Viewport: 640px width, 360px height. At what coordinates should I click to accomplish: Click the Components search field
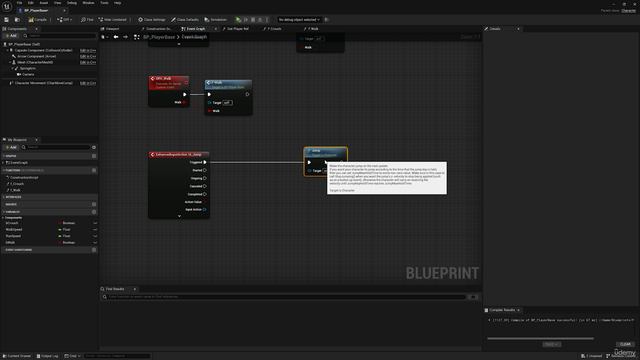click(x=60, y=36)
